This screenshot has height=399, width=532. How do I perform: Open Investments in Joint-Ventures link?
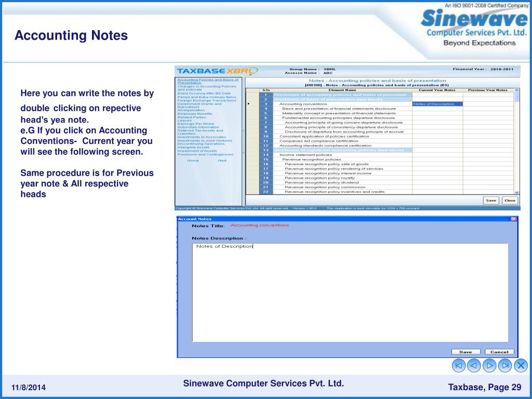205,140
